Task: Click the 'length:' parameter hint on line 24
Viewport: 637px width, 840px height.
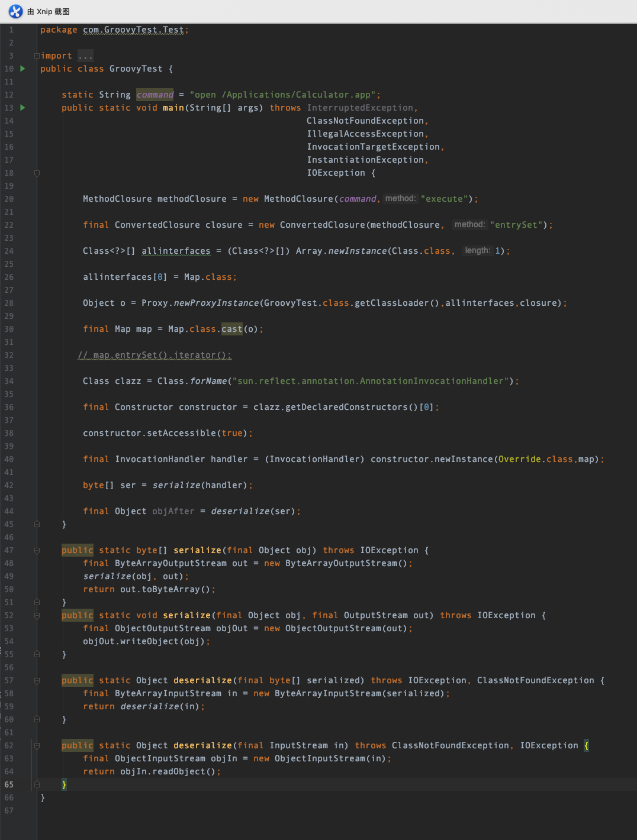Action: pyautogui.click(x=477, y=251)
